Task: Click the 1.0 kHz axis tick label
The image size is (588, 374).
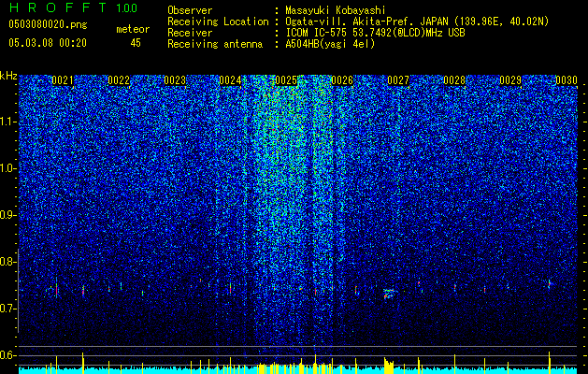Action: (7, 168)
